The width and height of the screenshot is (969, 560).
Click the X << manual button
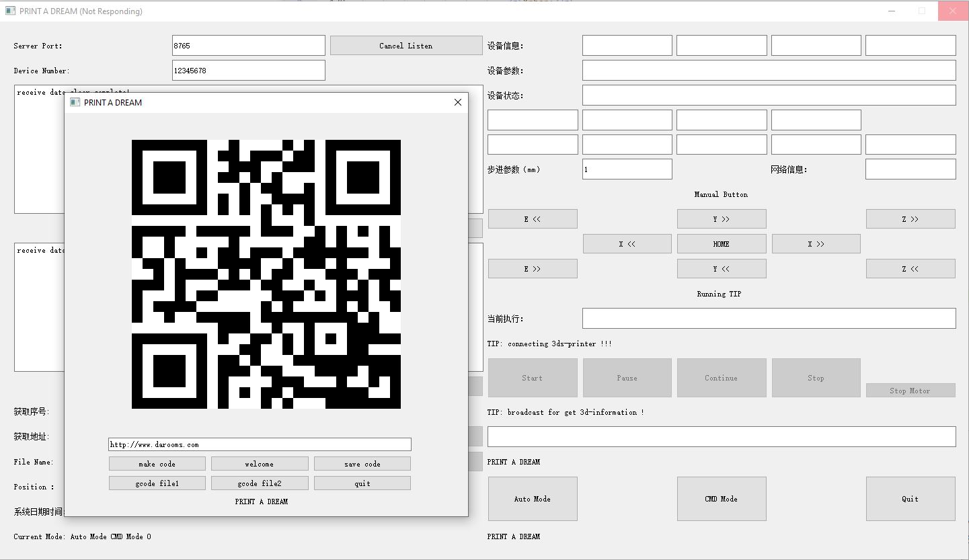pos(627,244)
